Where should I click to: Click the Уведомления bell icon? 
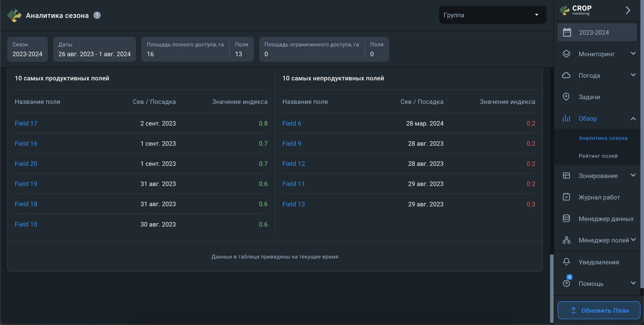(566, 262)
